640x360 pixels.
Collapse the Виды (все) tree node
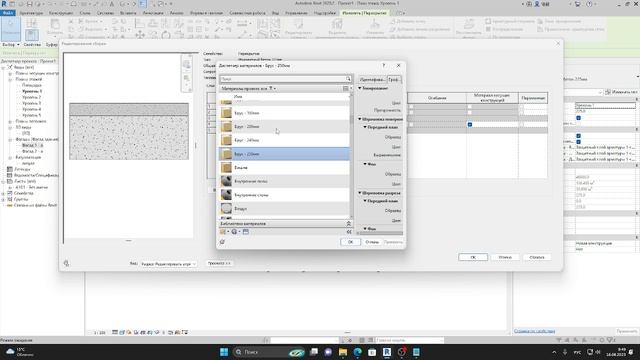pyautogui.click(x=4, y=67)
